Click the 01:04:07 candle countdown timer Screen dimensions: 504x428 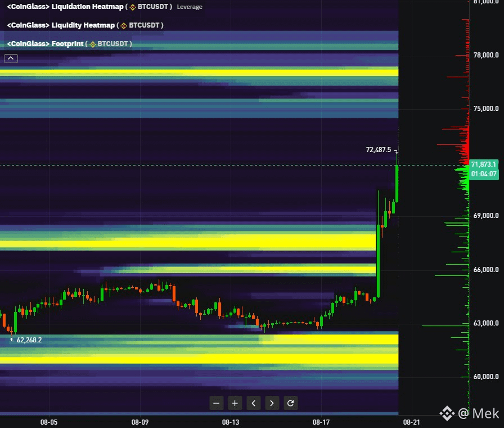pyautogui.click(x=484, y=174)
